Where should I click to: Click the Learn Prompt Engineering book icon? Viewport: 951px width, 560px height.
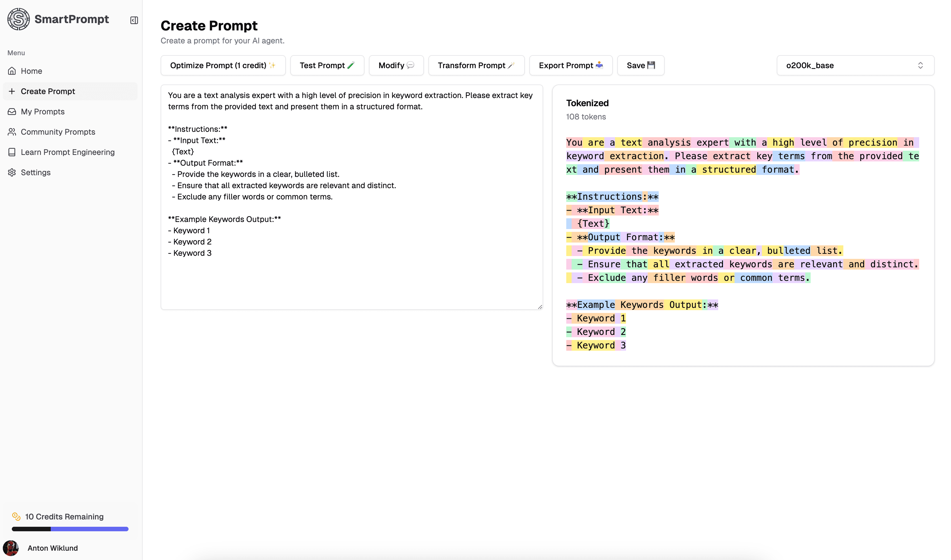12,152
